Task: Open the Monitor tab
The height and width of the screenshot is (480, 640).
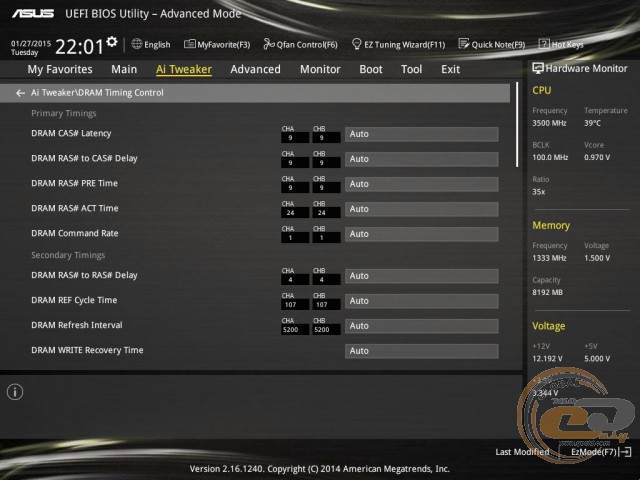Action: [320, 69]
